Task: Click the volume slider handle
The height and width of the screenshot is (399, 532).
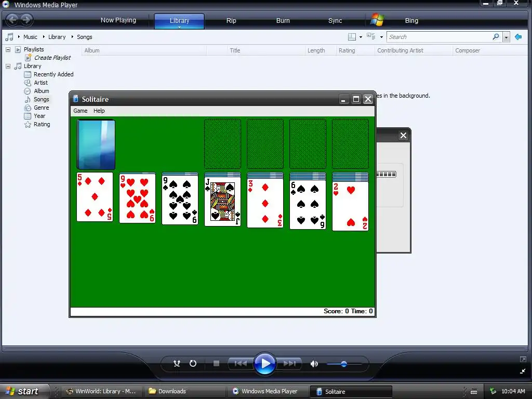Action: tap(344, 364)
